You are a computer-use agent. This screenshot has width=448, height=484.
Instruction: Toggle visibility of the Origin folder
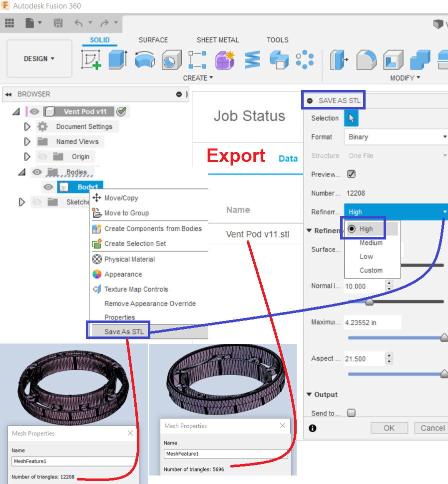pos(42,157)
